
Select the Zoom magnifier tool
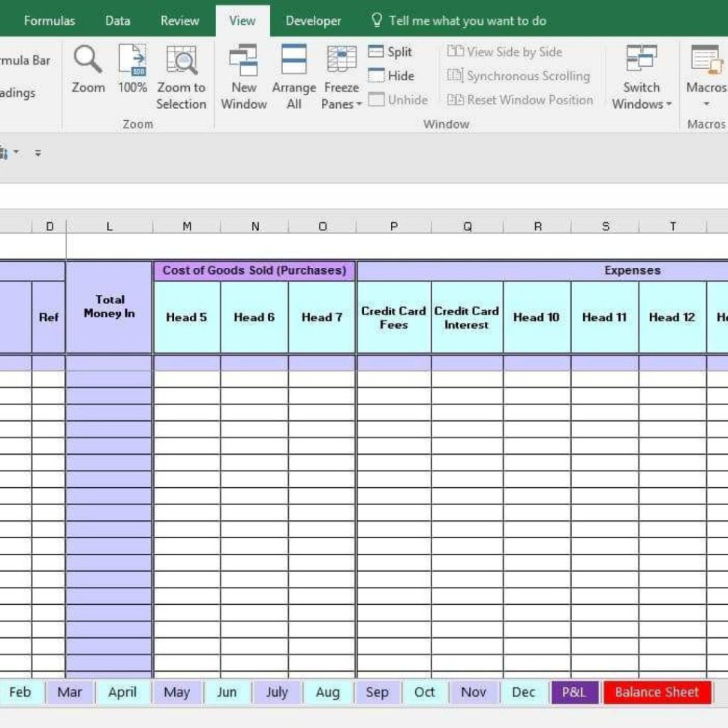click(88, 71)
